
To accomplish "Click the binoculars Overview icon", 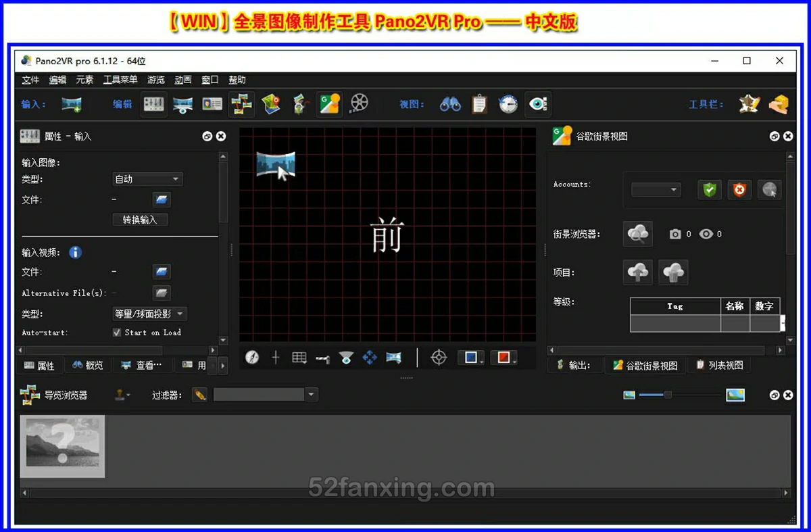I will pyautogui.click(x=450, y=105).
